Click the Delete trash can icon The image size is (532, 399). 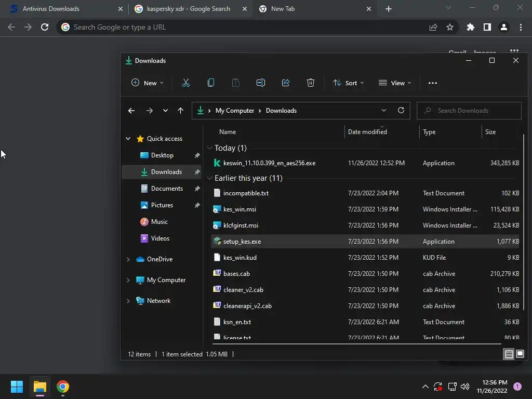click(x=311, y=83)
